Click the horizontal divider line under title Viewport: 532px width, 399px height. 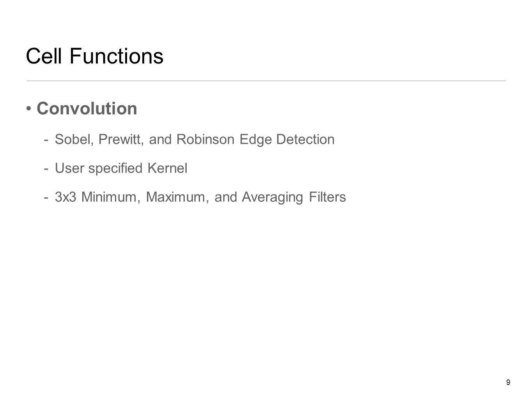point(266,81)
